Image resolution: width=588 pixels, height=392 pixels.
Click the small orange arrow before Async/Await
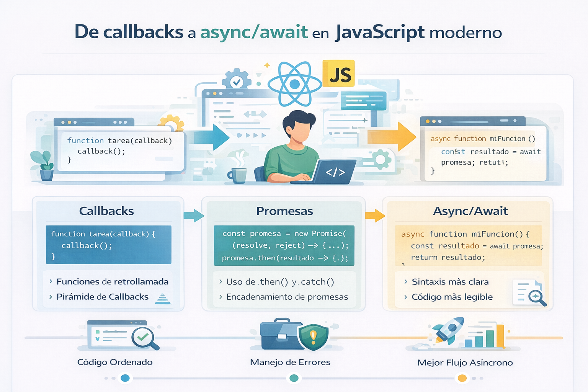[x=375, y=216]
